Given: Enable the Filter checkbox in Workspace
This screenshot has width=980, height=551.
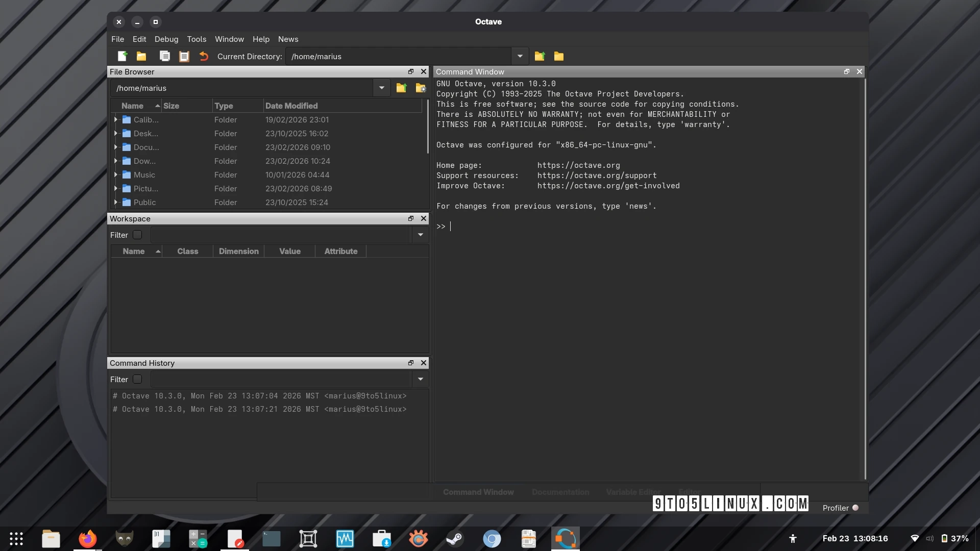Looking at the screenshot, I should point(137,235).
